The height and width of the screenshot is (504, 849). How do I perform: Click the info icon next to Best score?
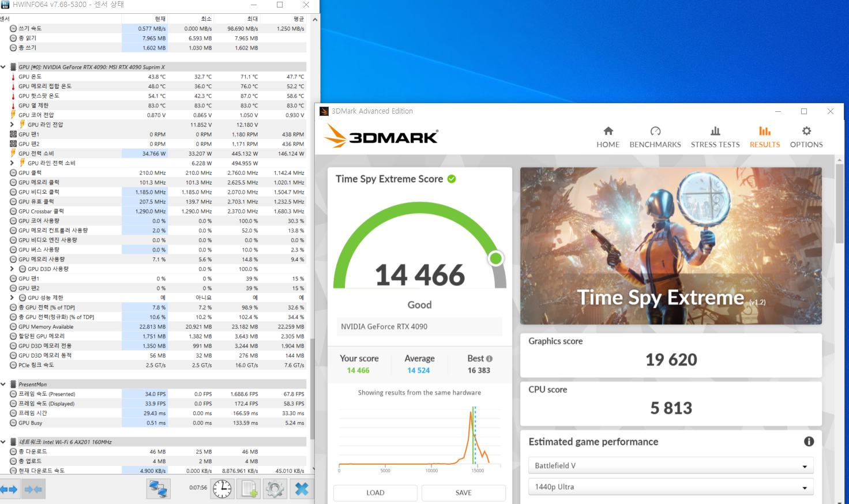[x=490, y=359]
